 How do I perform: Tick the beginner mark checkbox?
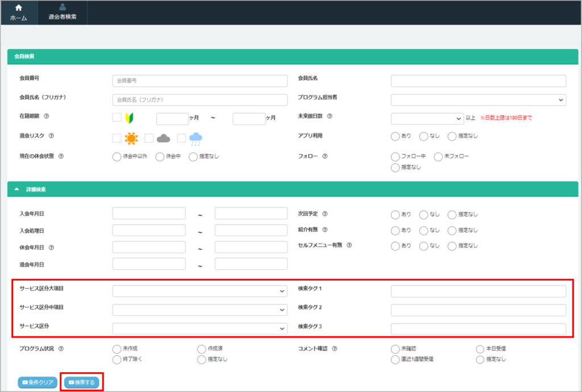(117, 118)
